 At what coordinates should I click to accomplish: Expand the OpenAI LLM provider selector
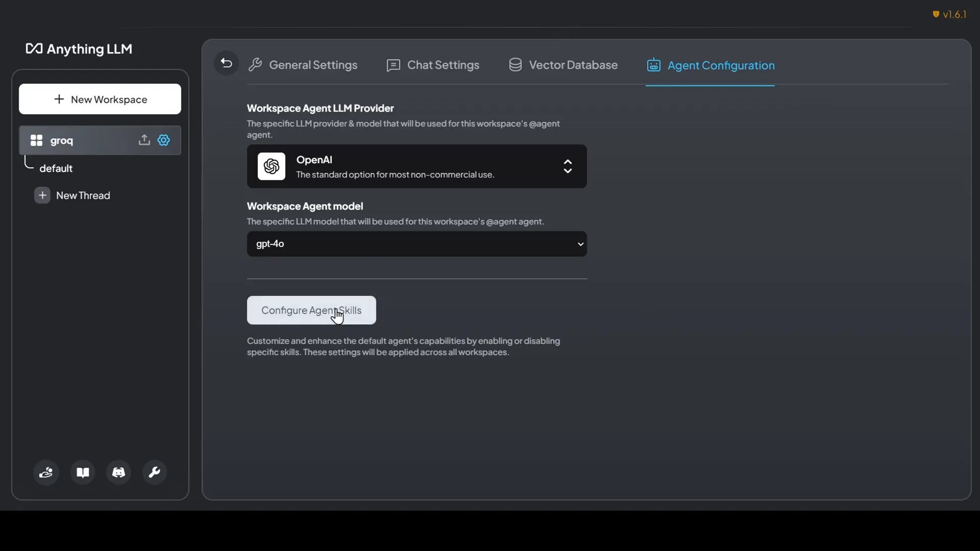416,166
